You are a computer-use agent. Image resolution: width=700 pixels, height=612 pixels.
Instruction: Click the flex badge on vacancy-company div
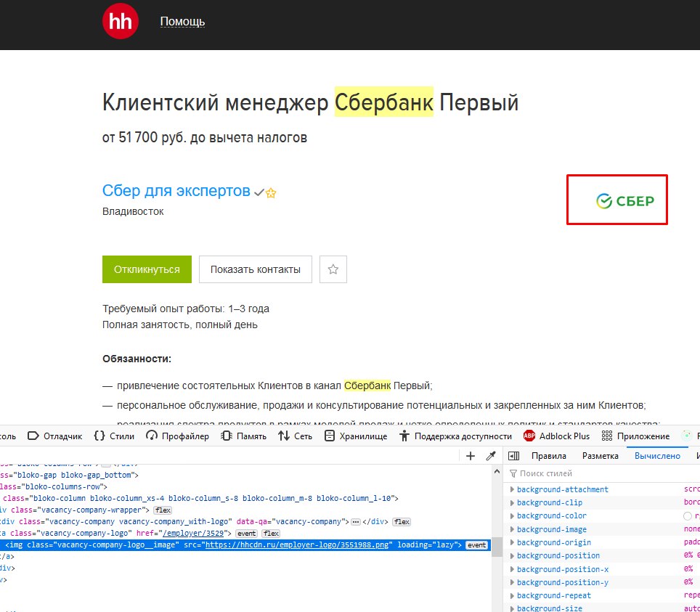coord(402,521)
